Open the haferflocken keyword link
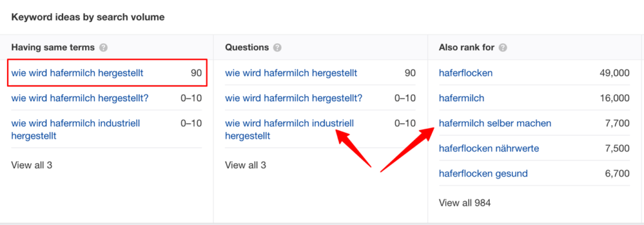This screenshot has height=225, width=644. 466,73
